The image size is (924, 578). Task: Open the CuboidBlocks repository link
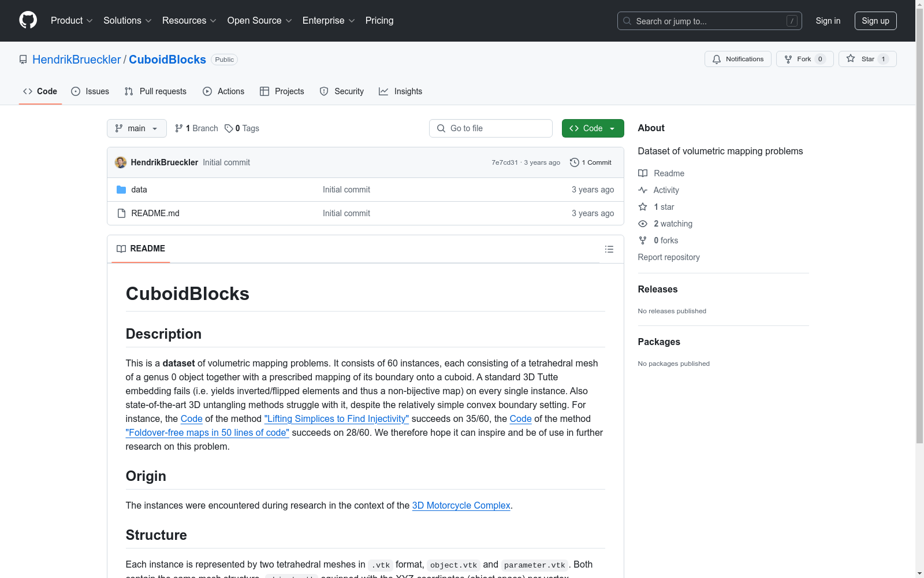click(167, 60)
